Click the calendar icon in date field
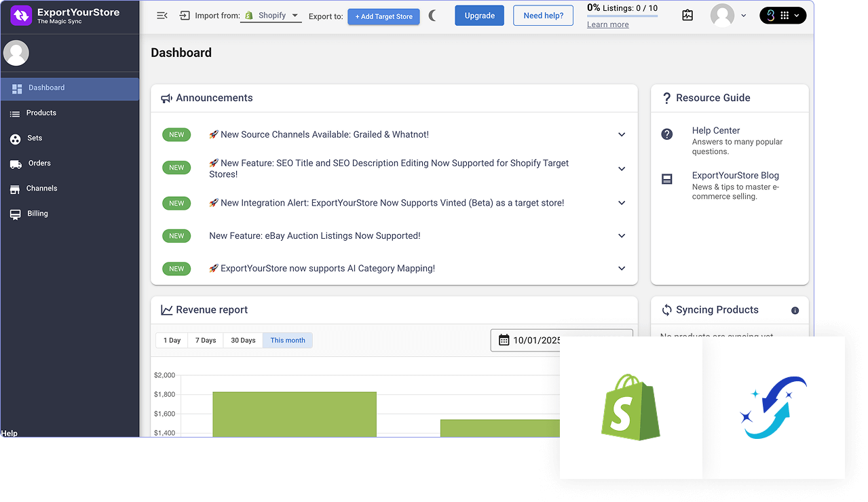868x502 pixels. pyautogui.click(x=504, y=340)
